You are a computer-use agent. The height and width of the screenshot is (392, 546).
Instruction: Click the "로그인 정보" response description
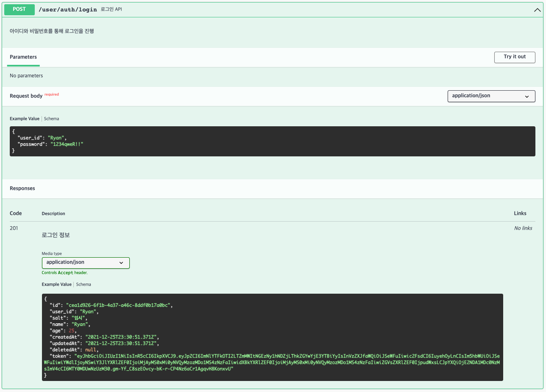[x=56, y=235]
